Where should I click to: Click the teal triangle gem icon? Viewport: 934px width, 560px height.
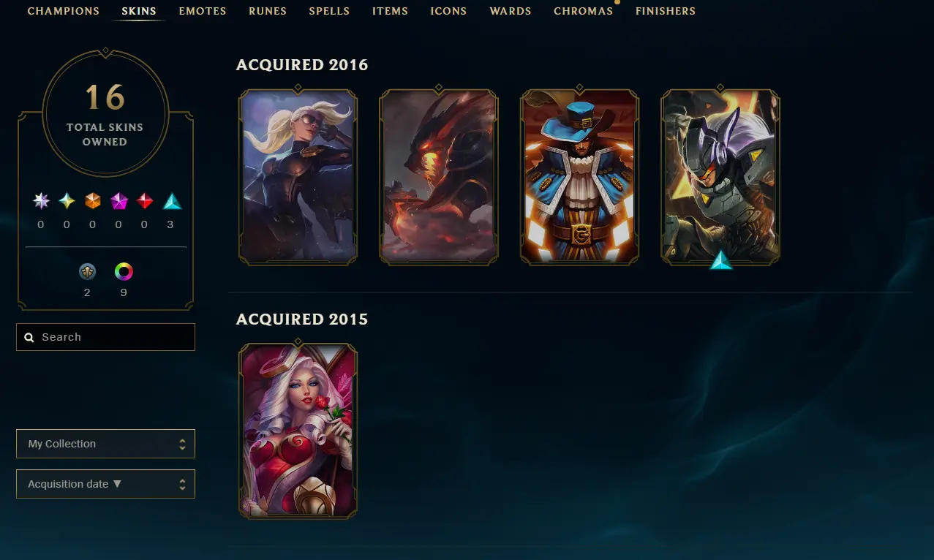click(x=171, y=201)
